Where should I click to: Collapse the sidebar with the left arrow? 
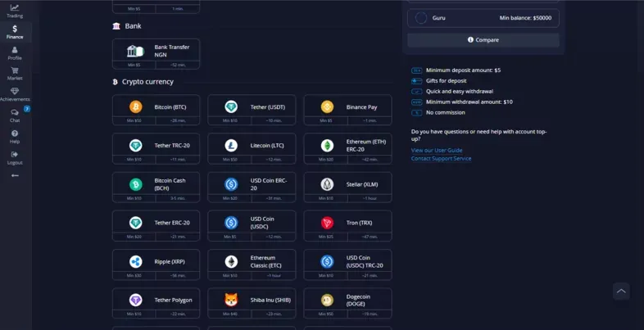click(15, 176)
